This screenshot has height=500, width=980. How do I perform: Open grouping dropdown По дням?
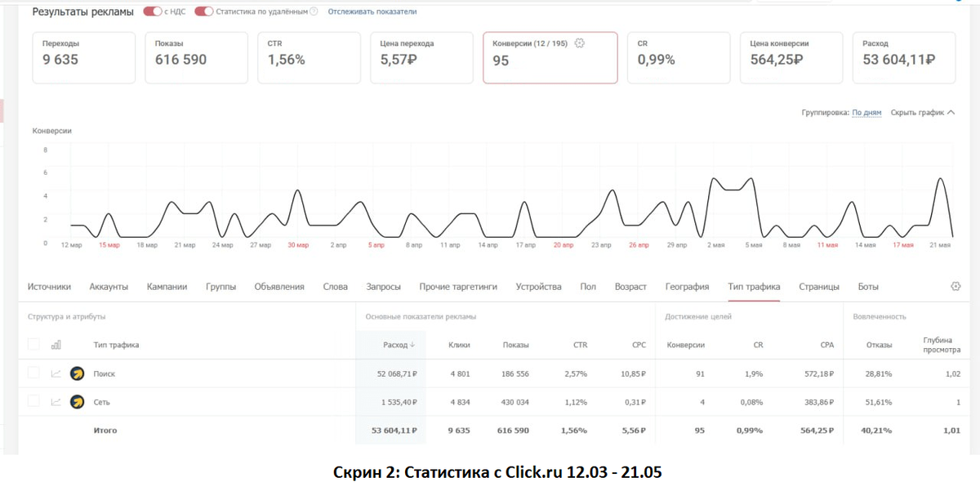pos(866,113)
